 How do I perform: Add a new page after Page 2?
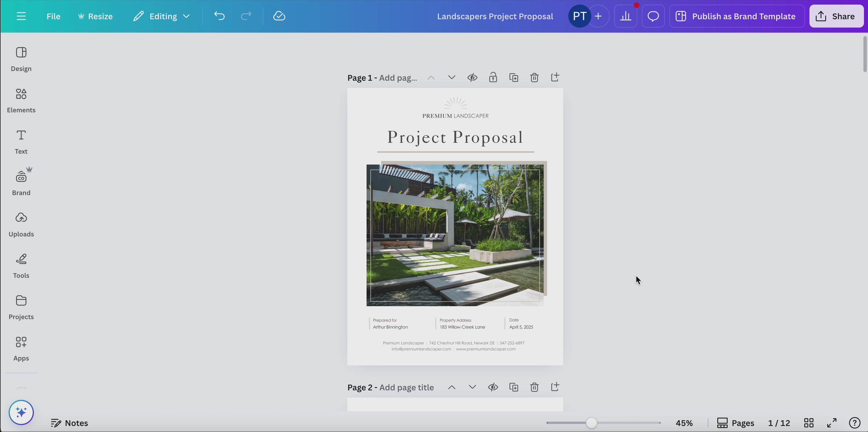tap(555, 387)
